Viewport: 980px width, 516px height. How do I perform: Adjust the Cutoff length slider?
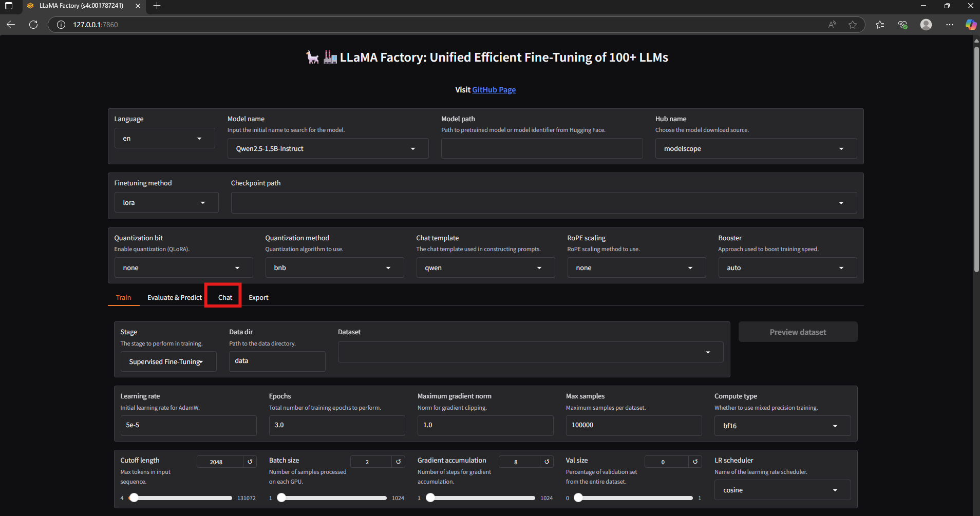pos(180,498)
